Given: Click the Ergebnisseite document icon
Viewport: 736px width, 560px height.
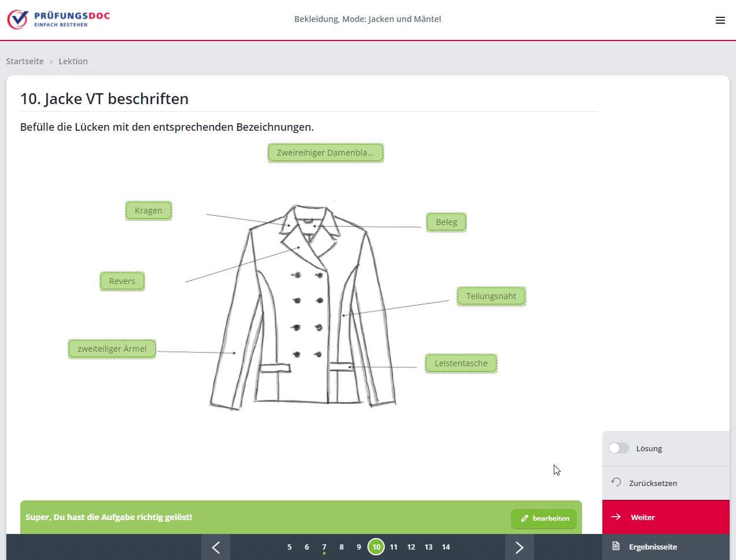Looking at the screenshot, I should point(616,546).
